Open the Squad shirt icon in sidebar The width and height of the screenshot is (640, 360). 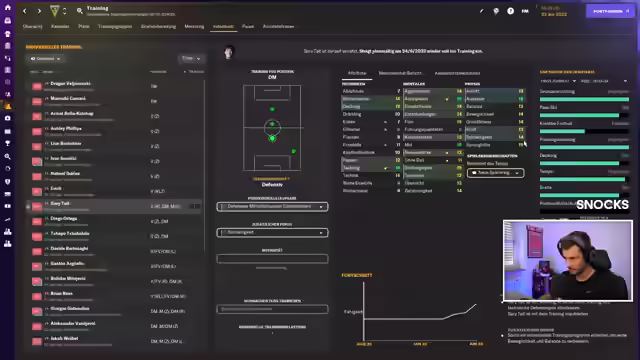(7, 34)
